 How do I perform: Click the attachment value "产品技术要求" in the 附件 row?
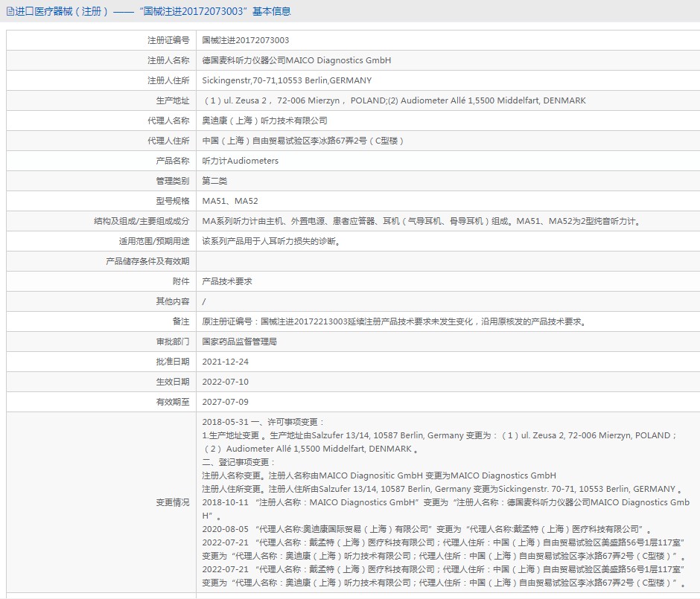[x=227, y=281]
